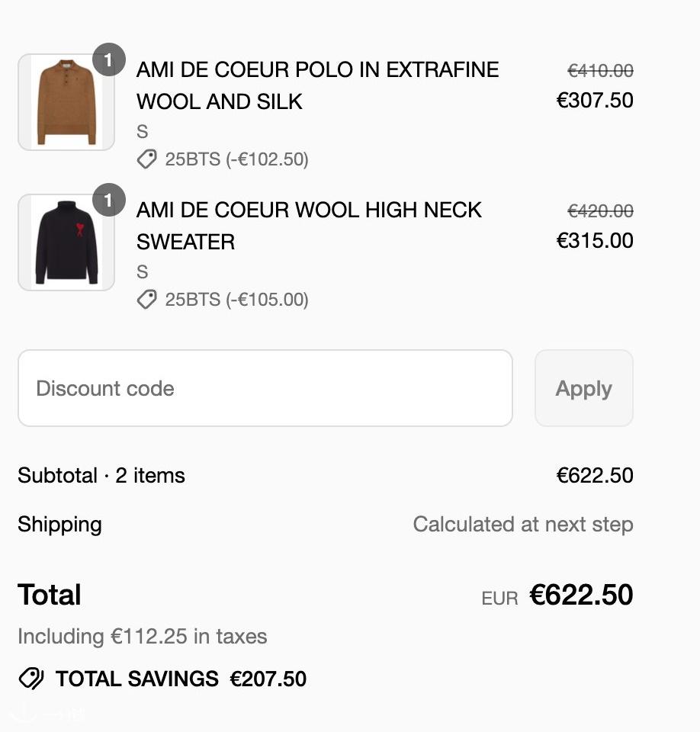Click quantity badge on black sweater thumbnail
The width and height of the screenshot is (700, 732).
pos(109,200)
